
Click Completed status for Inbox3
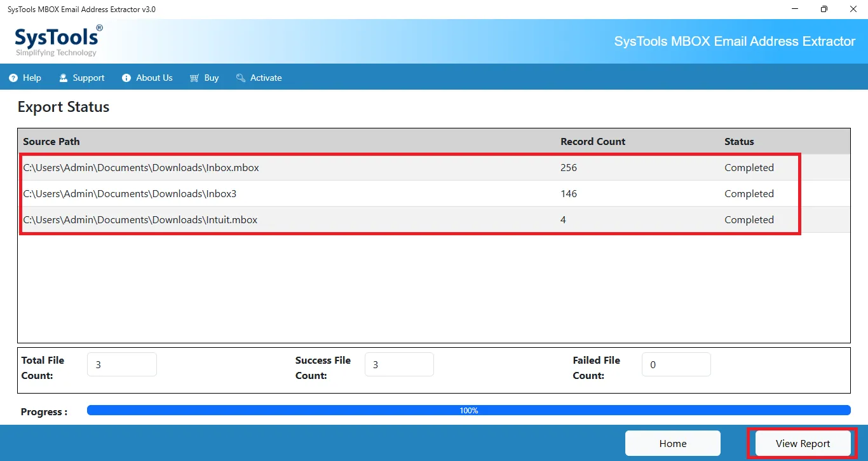749,194
